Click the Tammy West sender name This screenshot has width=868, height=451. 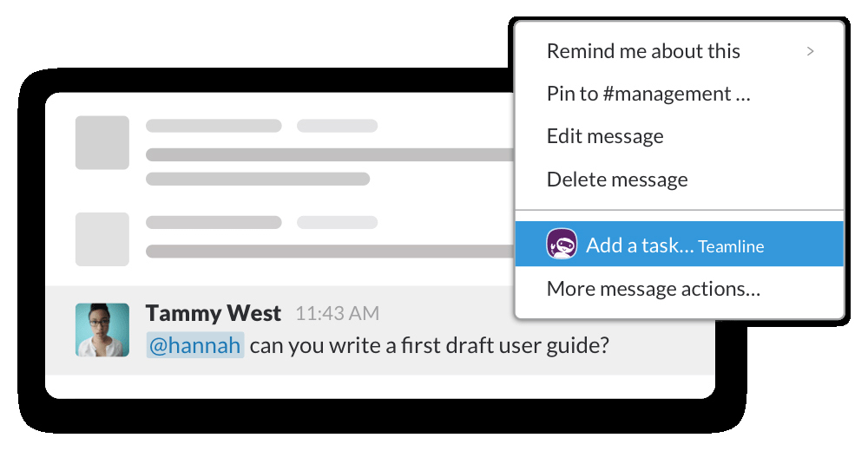[214, 313]
